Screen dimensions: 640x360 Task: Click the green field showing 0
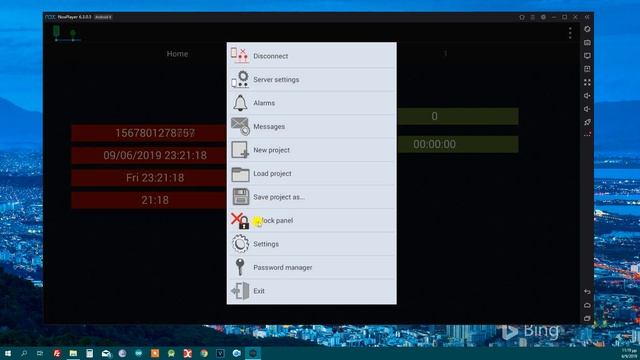click(x=458, y=116)
